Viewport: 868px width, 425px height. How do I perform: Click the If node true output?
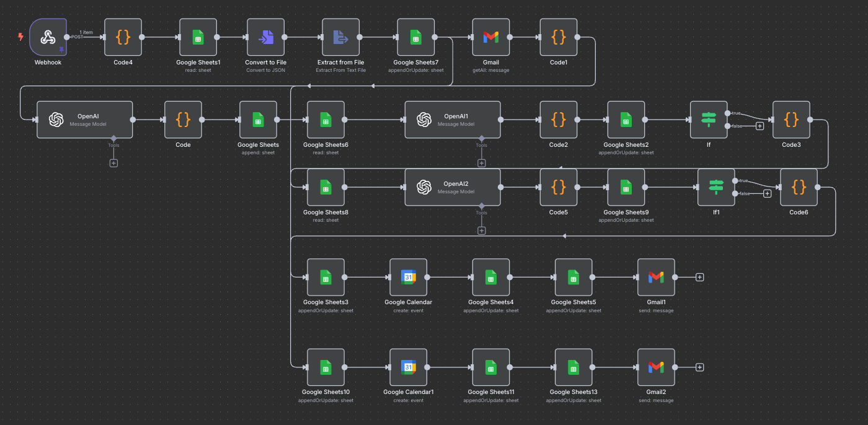coord(727,113)
